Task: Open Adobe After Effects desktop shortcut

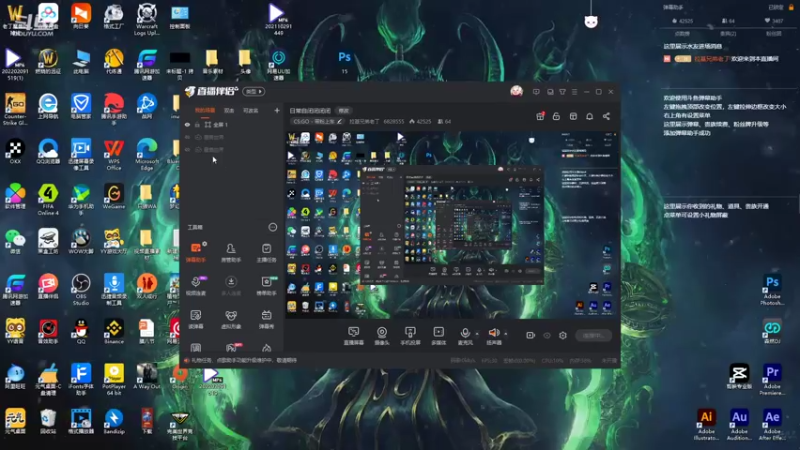Action: click(772, 424)
